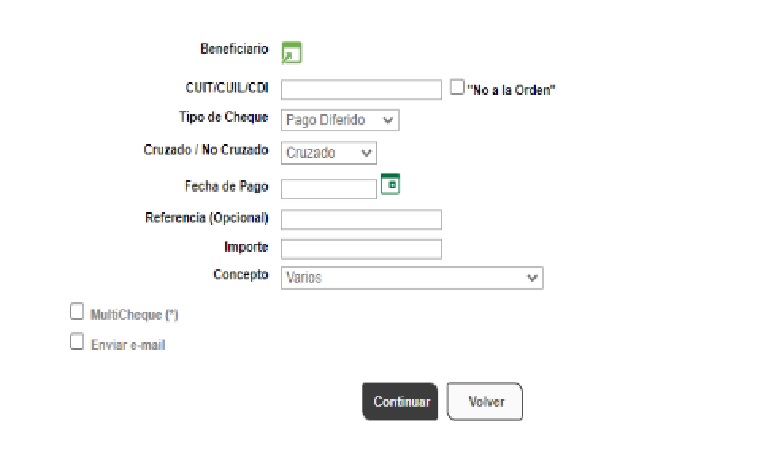Focus the CUIT/CUIL/CDI input field
Viewport: 777px width, 456px height.
tap(361, 90)
